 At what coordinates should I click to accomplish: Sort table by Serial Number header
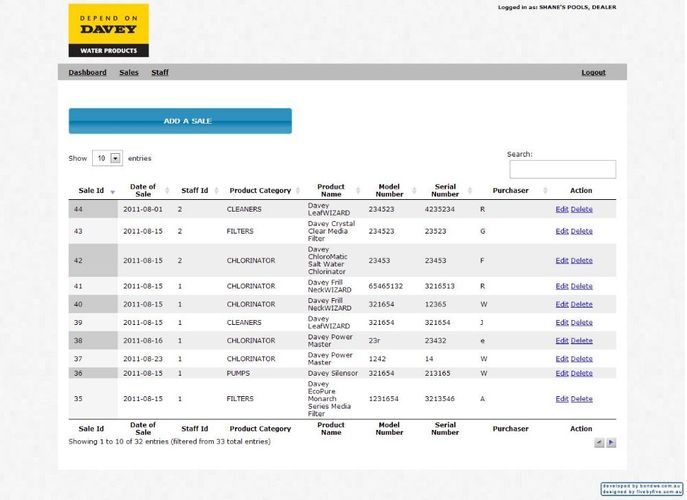click(x=445, y=190)
